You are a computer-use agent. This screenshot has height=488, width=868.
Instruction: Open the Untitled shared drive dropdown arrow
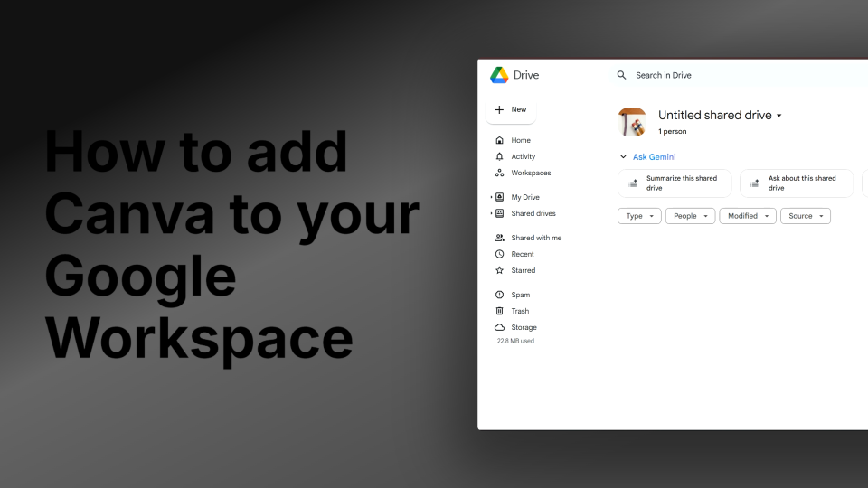(778, 116)
